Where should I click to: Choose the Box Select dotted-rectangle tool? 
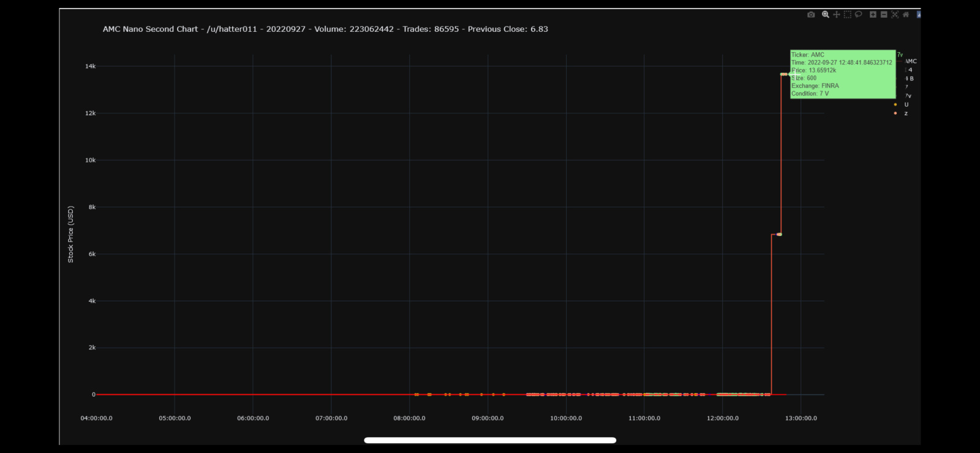point(848,15)
